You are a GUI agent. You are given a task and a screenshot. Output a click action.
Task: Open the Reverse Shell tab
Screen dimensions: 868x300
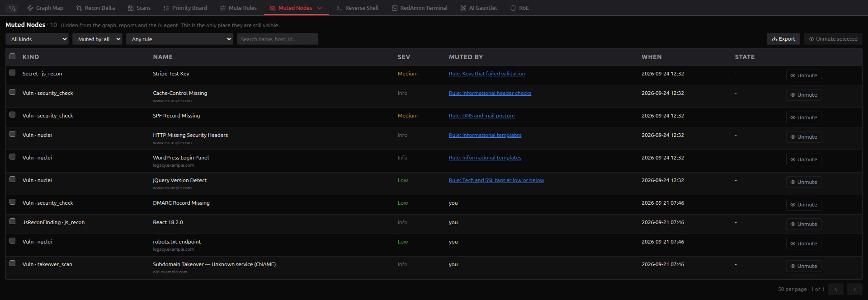click(x=358, y=8)
